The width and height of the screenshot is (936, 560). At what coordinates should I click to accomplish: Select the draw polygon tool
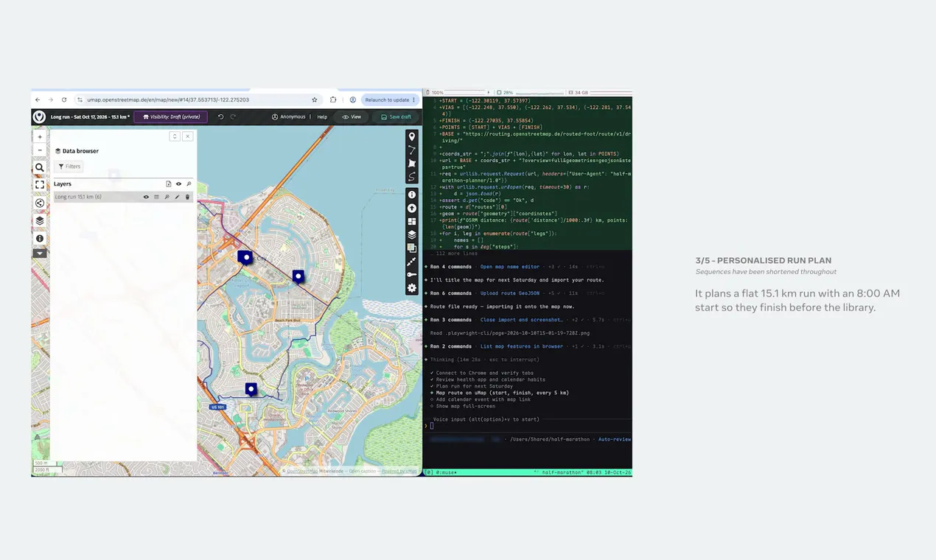click(412, 163)
